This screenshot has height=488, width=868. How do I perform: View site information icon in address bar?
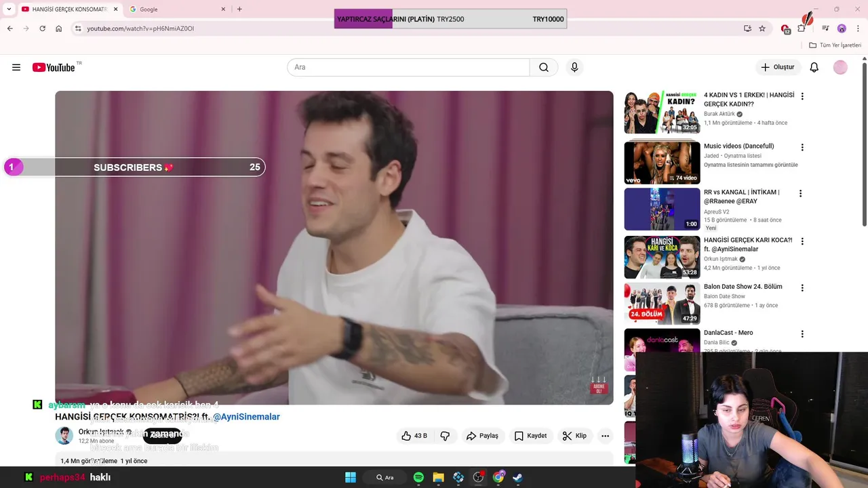pyautogui.click(x=78, y=28)
